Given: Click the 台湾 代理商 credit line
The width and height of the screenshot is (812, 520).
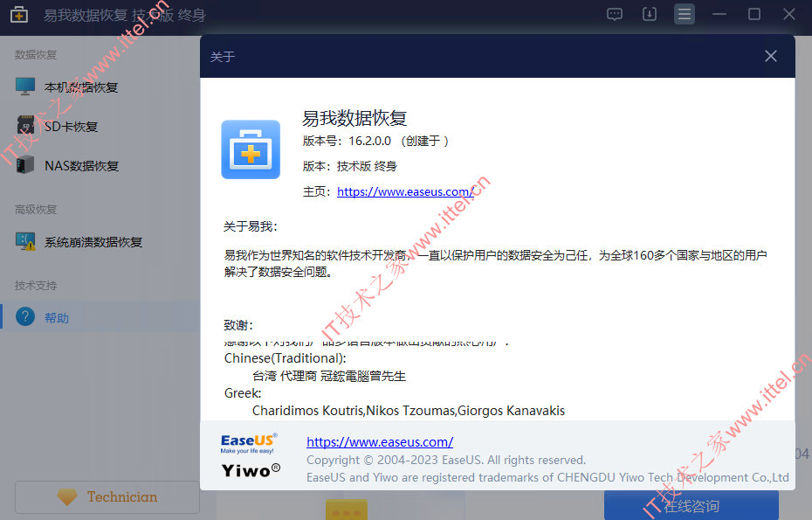Looking at the screenshot, I should [x=329, y=376].
